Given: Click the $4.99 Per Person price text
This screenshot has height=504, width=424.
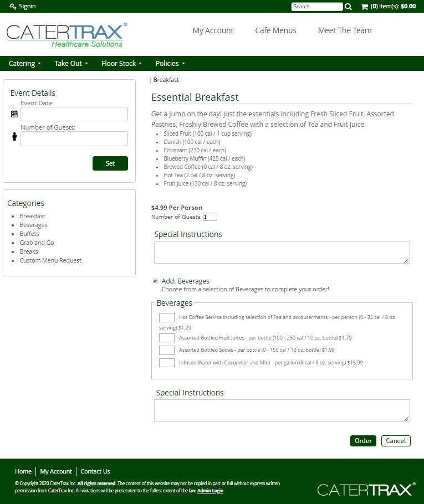Looking at the screenshot, I should pos(177,208).
